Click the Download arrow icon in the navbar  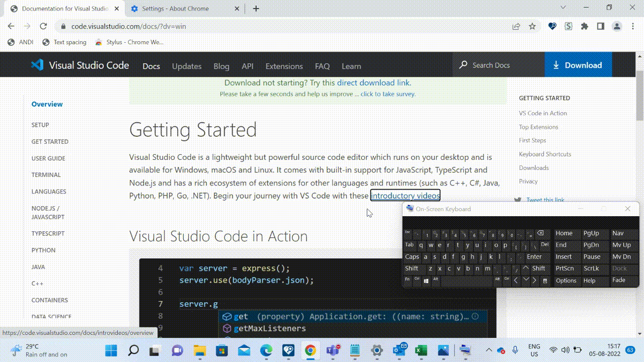(x=555, y=65)
